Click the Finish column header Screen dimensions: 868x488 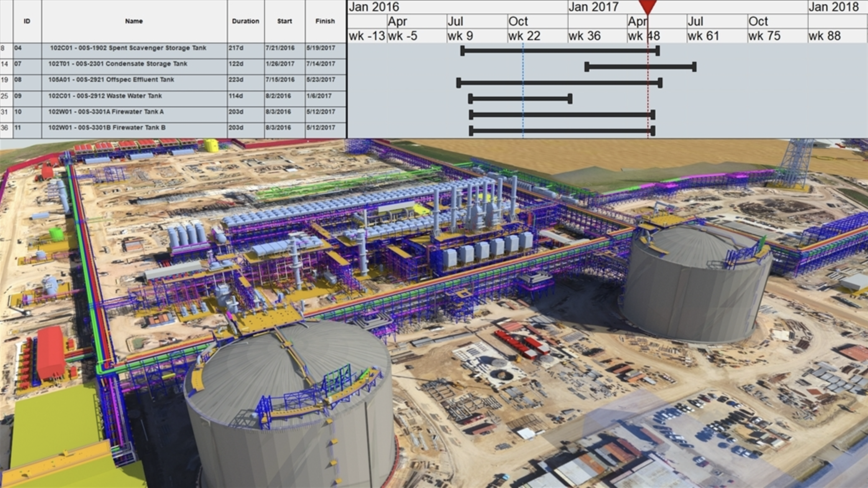click(x=324, y=21)
